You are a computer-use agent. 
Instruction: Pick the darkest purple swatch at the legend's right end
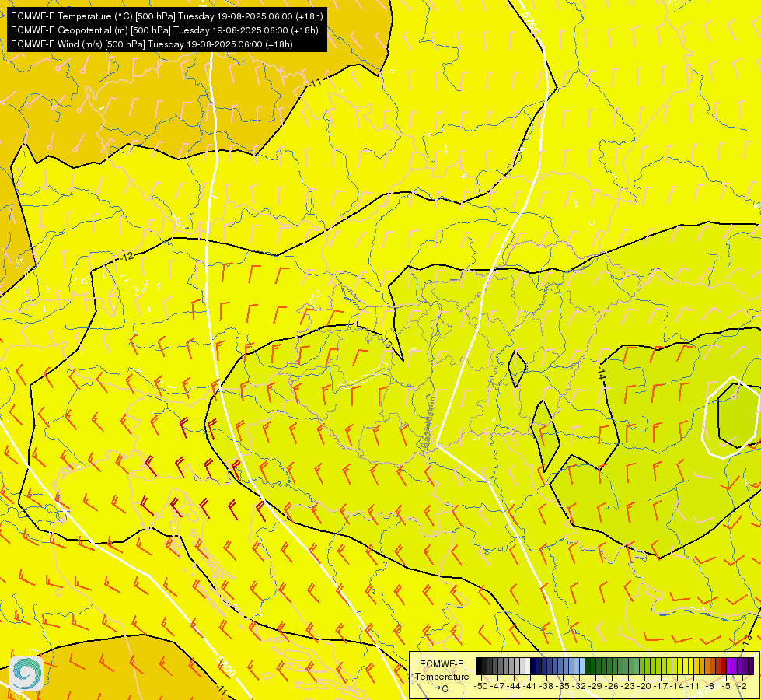(752, 666)
